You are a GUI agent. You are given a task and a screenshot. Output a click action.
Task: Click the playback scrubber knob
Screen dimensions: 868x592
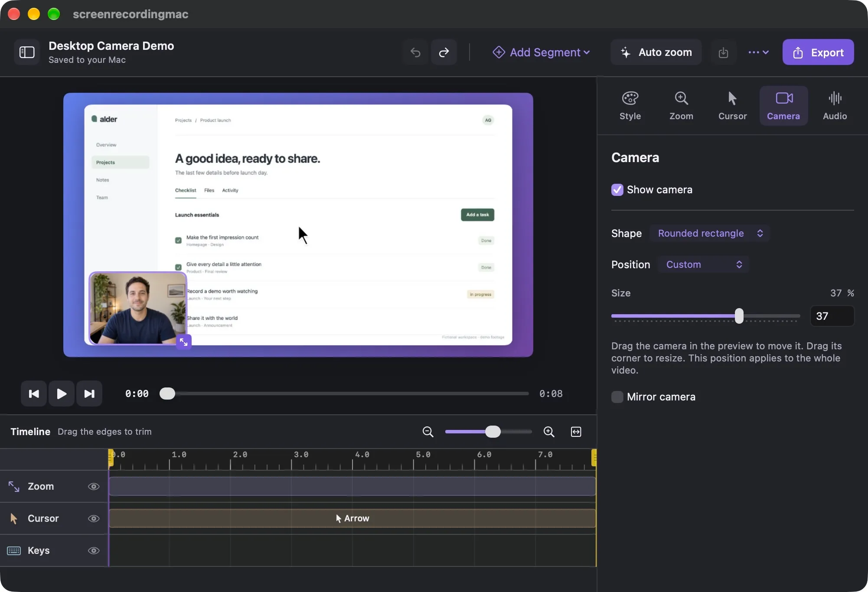coord(167,394)
